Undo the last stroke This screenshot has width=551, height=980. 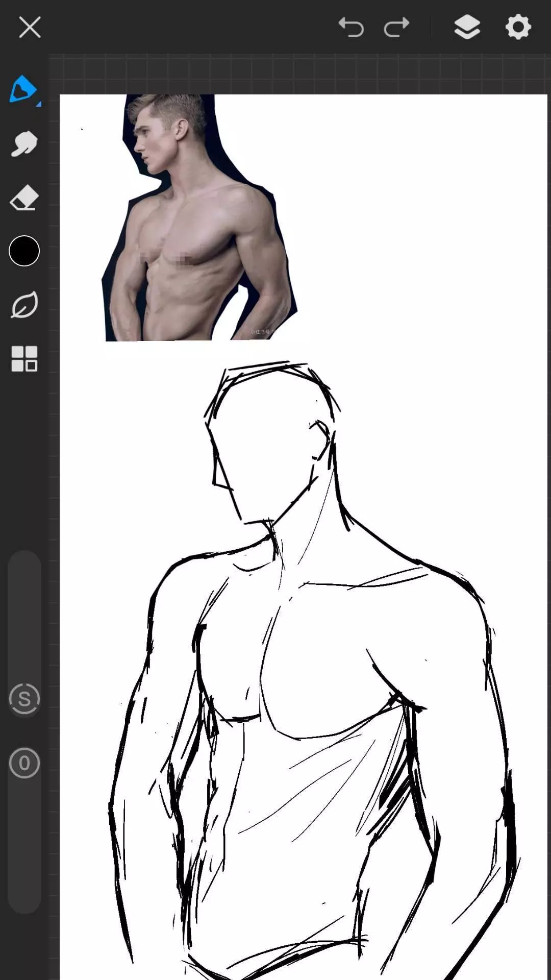tap(351, 27)
